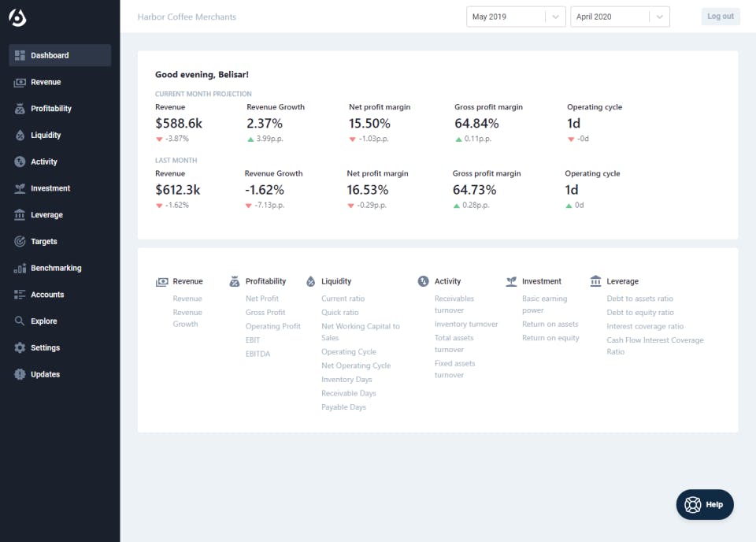Open the Net Operating Cycle link
The width and height of the screenshot is (756, 542).
(x=356, y=366)
